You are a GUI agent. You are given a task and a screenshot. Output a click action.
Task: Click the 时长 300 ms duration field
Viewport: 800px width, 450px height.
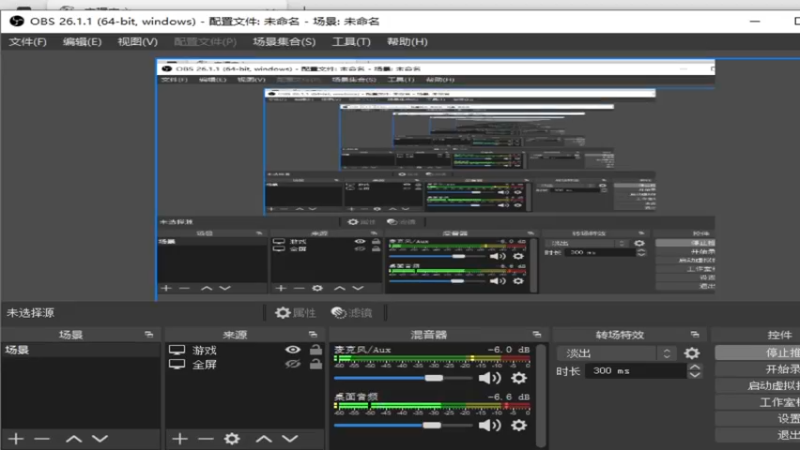point(635,371)
